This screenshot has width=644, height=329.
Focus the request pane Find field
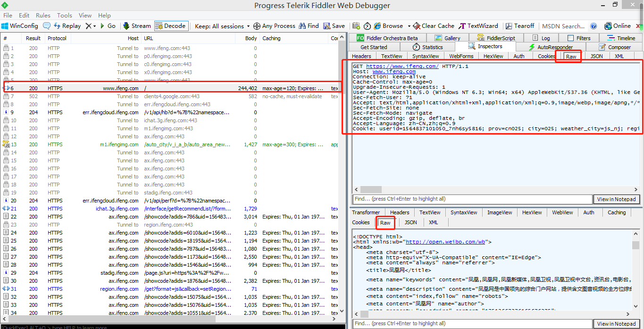[472, 199]
